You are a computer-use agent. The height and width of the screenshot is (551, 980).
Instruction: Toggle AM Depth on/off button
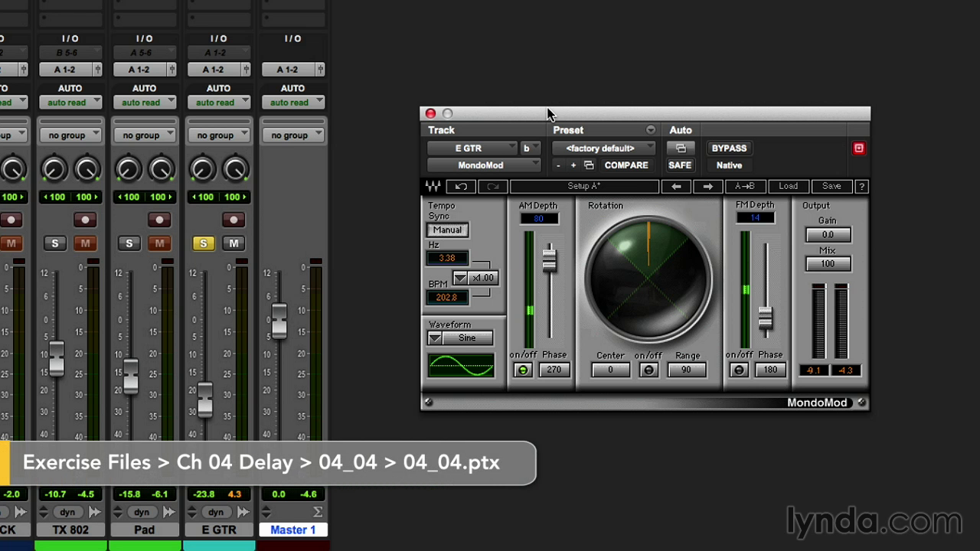point(523,370)
